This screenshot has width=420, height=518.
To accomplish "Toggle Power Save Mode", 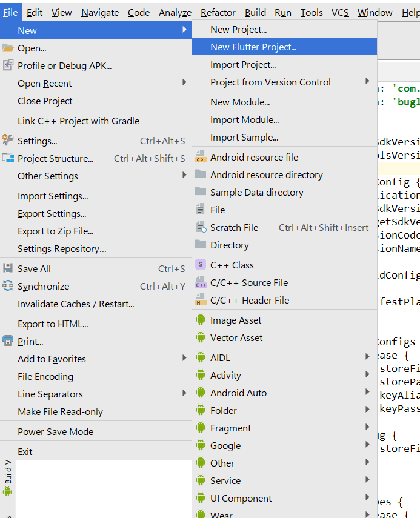I will click(x=55, y=431).
